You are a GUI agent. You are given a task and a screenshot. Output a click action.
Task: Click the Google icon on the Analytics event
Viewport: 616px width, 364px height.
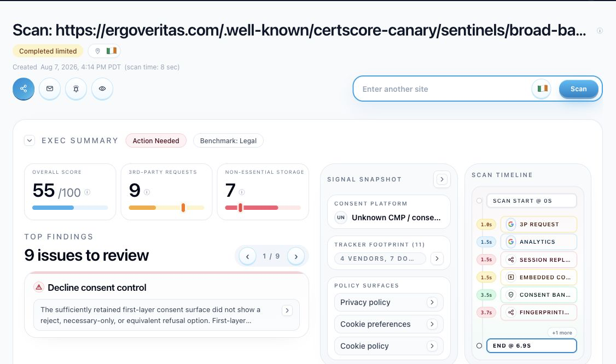pos(511,242)
